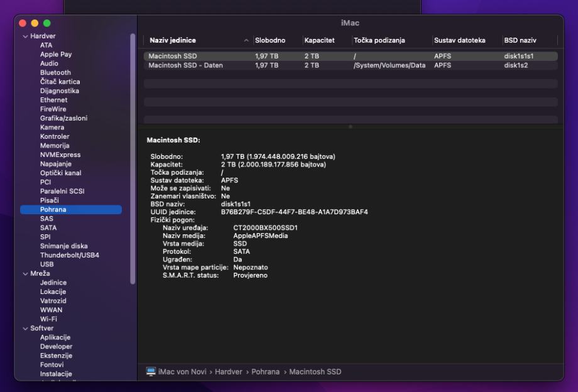578x392 pixels.
Task: Select Kamera in sidebar
Action: 52,128
